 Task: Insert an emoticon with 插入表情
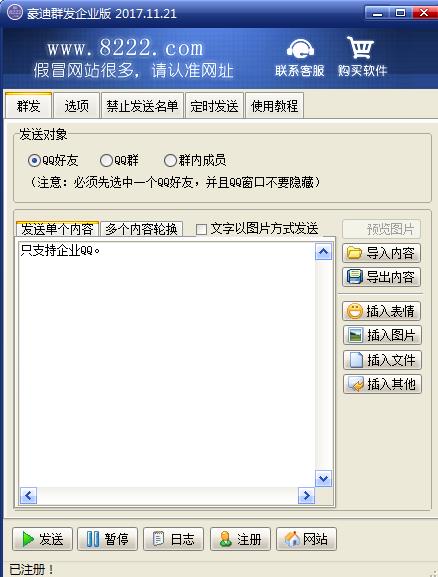pyautogui.click(x=382, y=311)
